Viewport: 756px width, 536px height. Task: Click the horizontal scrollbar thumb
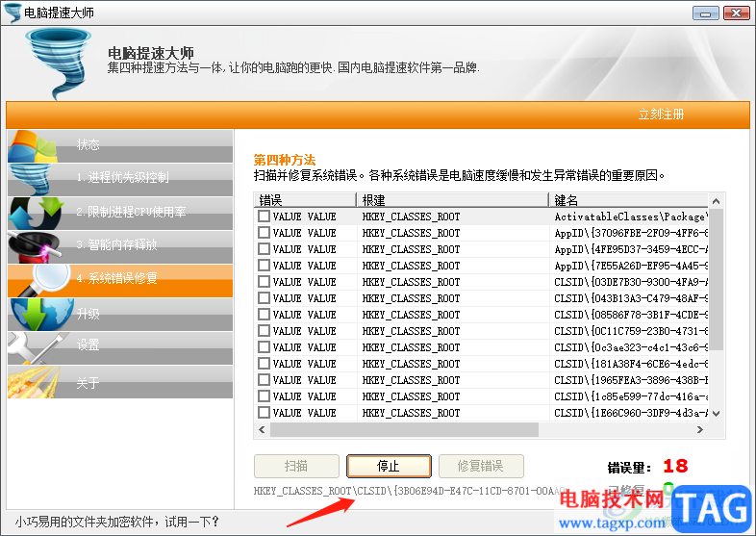(x=404, y=429)
